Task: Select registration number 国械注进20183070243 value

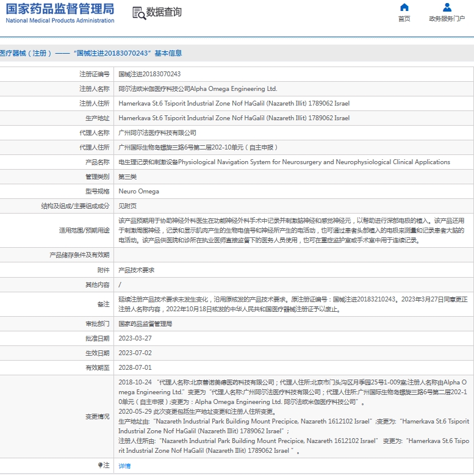Action: click(149, 74)
